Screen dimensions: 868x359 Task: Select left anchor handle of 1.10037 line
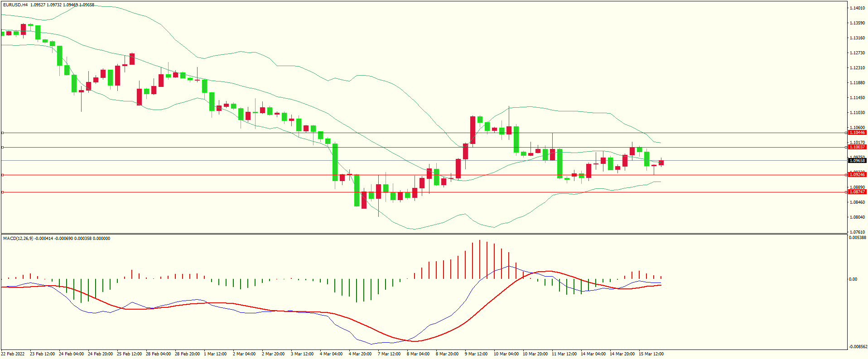pyautogui.click(x=2, y=147)
